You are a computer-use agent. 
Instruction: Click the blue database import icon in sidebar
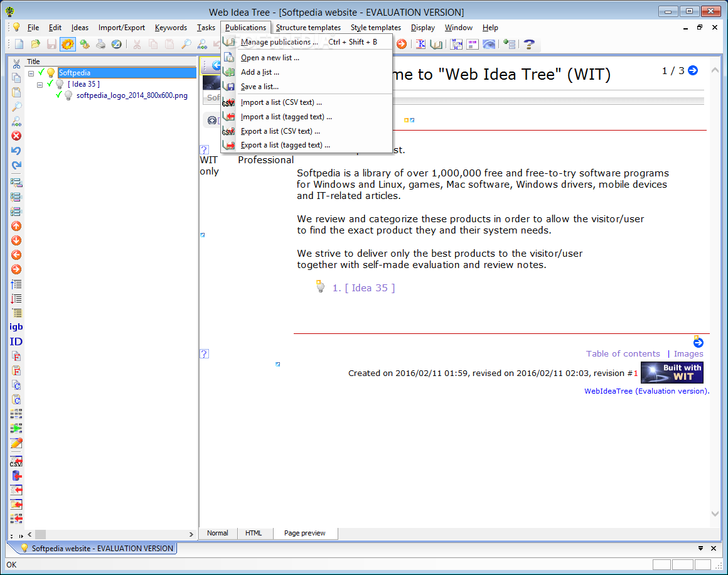point(16,476)
